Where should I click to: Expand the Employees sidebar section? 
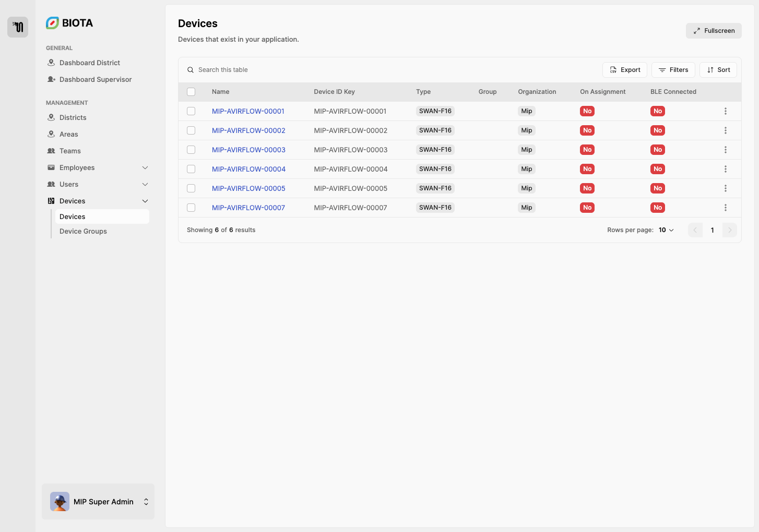coord(145,167)
